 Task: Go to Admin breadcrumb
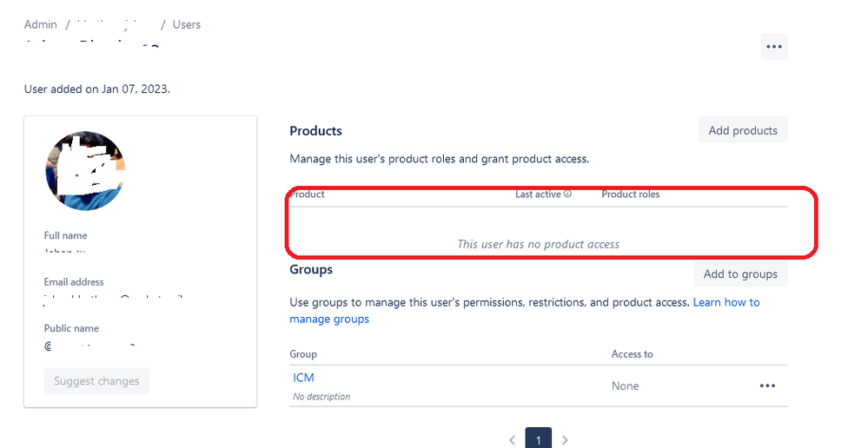[x=41, y=24]
